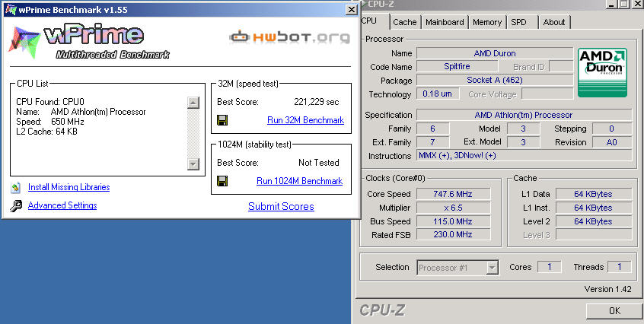Click the wPrime colorful logo graphic
The width and height of the screenshot is (644, 324).
25,42
